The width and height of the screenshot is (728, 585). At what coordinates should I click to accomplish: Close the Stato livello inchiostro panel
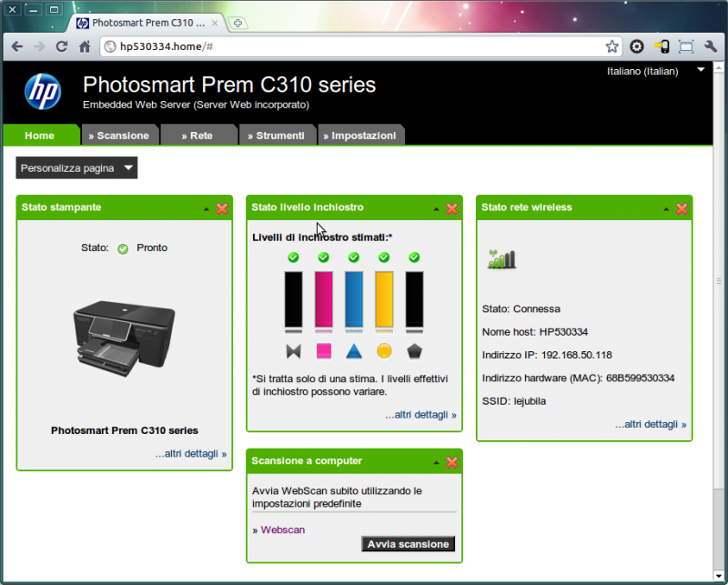tap(451, 209)
